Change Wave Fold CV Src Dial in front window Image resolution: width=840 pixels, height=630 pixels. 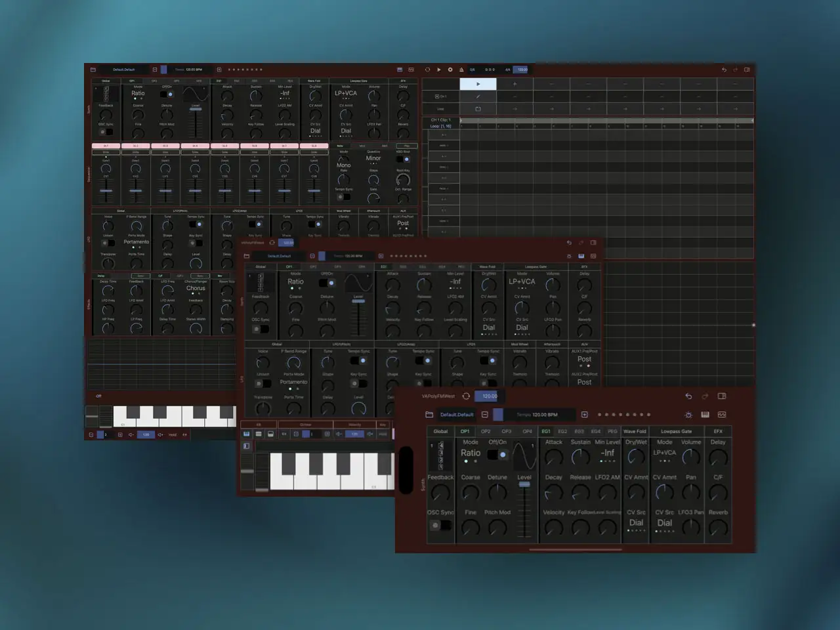636,523
